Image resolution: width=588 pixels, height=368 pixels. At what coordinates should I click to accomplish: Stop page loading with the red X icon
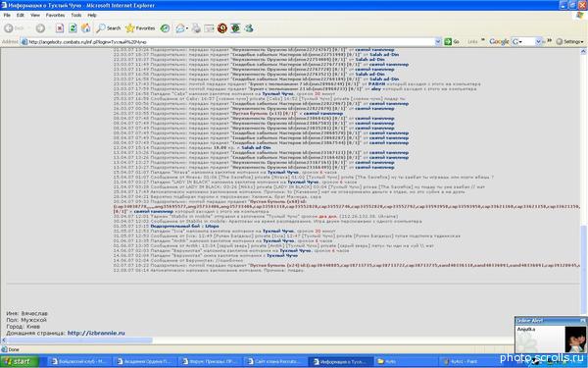coord(60,28)
